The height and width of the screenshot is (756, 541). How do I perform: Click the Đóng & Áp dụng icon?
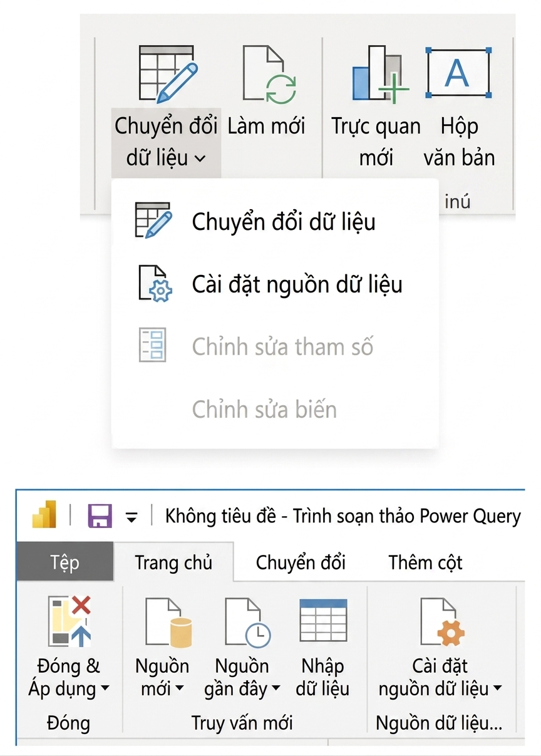point(70,621)
